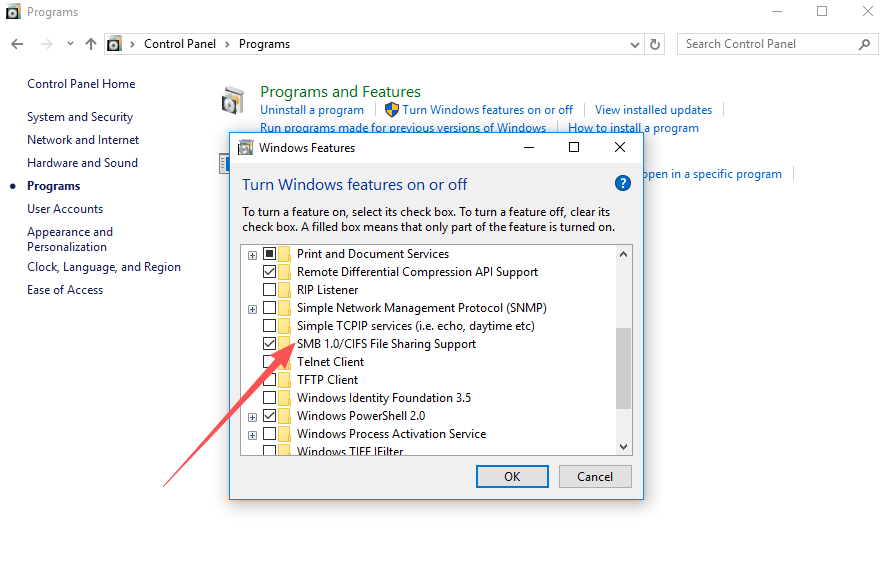Image resolution: width=887 pixels, height=582 pixels.
Task: Open Run programs made for previous versions link
Action: [403, 128]
